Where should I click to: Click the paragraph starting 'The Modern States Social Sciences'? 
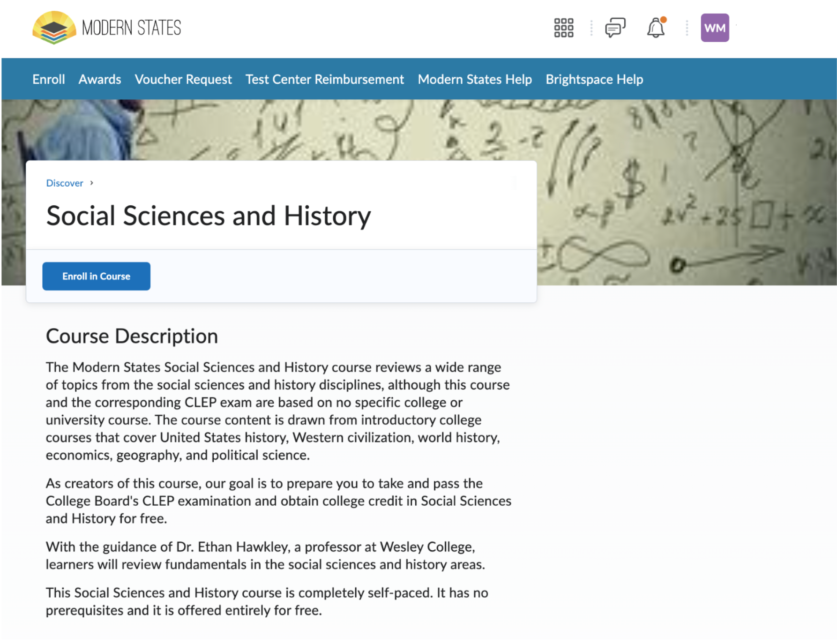(x=277, y=411)
